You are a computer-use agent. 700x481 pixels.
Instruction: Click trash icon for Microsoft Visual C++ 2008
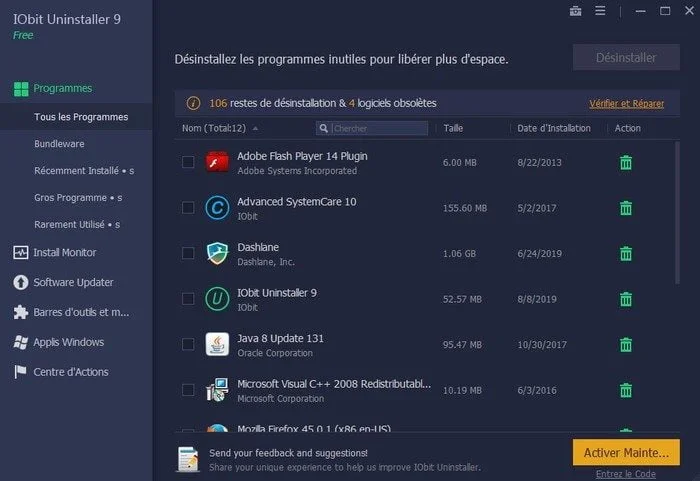[x=626, y=390]
